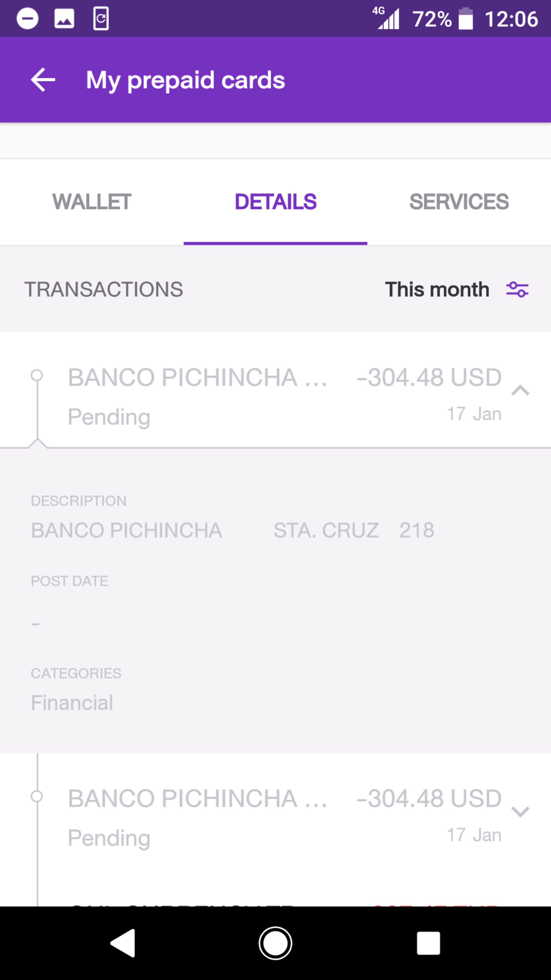Screen dimensions: 551x980
Task: Tap the image notification icon
Action: click(64, 19)
